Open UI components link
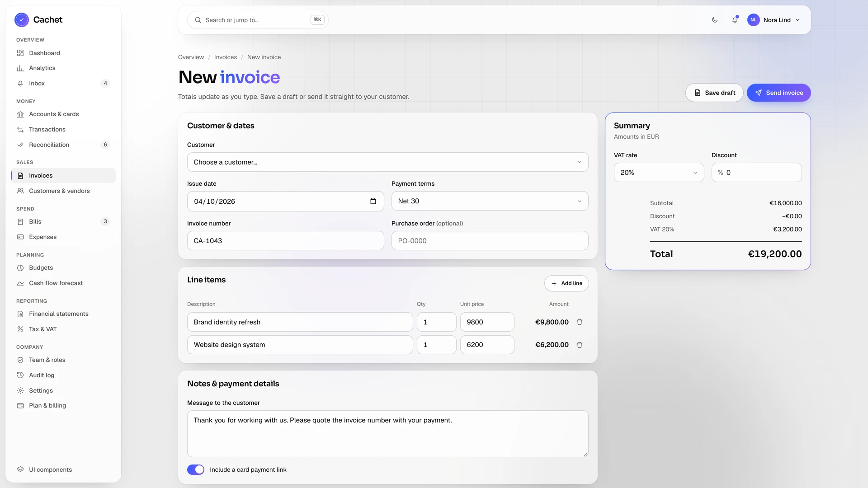The width and height of the screenshot is (868, 488). point(63,469)
